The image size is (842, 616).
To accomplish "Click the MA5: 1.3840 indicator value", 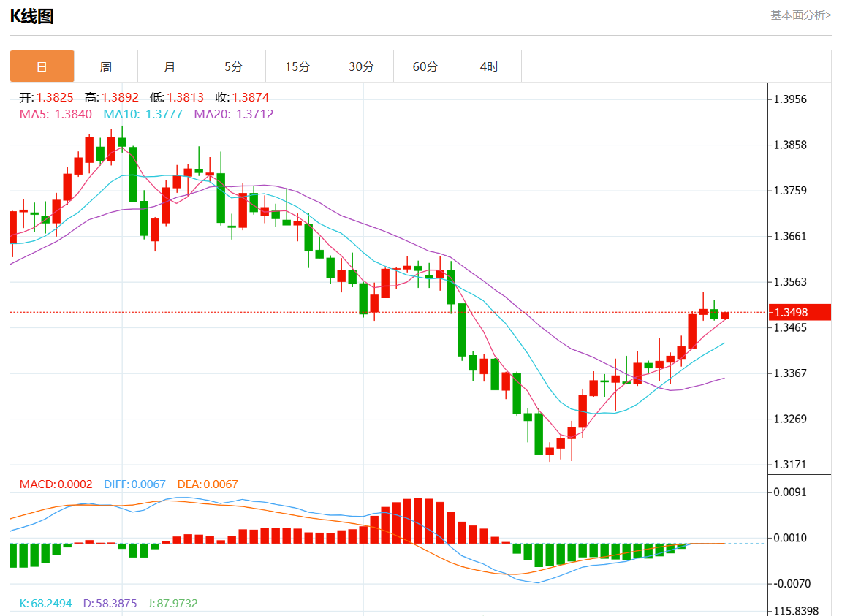I will 56,114.
